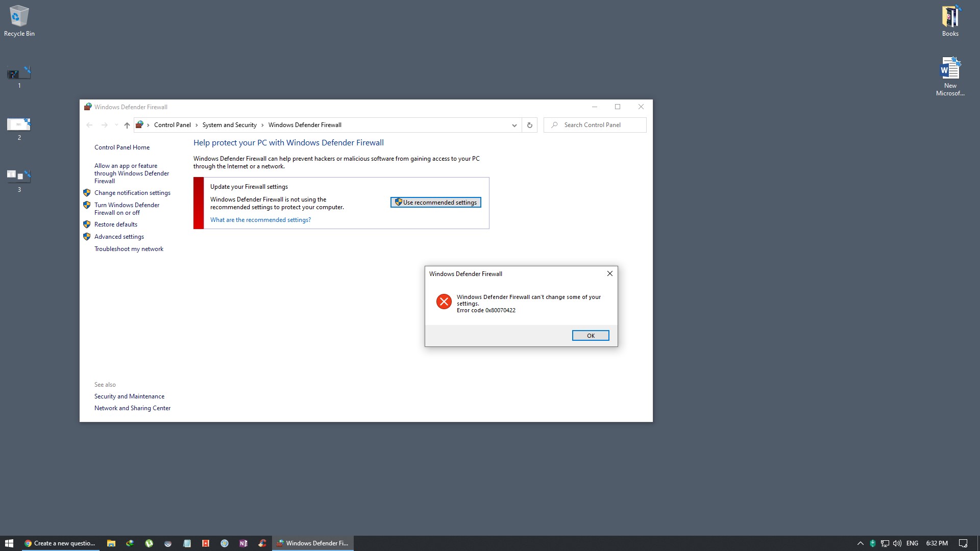Click Troubleshoot my network
This screenshot has width=980, height=551.
pyautogui.click(x=129, y=249)
